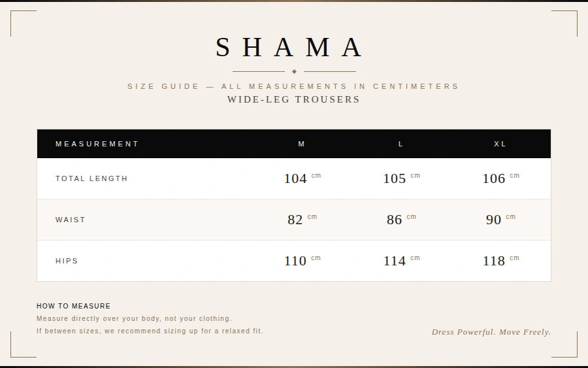588x368 pixels.
Task: Click the Total Length row label
Action: (x=91, y=178)
